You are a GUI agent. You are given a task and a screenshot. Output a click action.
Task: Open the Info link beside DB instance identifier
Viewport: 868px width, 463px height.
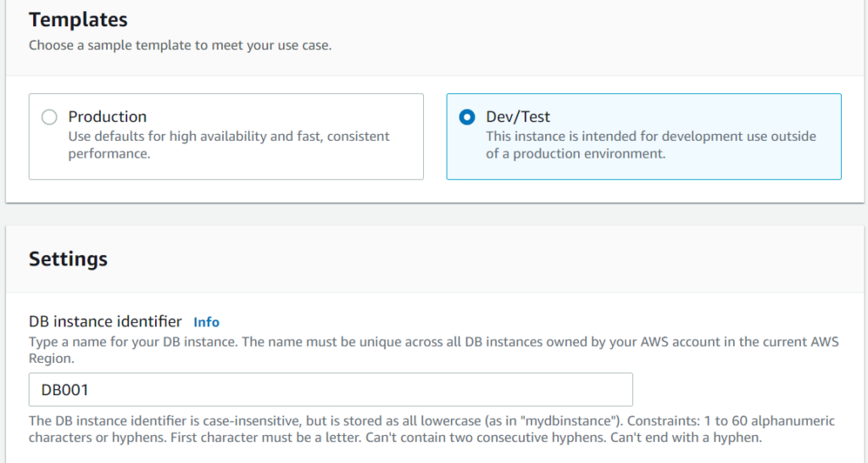(x=206, y=322)
